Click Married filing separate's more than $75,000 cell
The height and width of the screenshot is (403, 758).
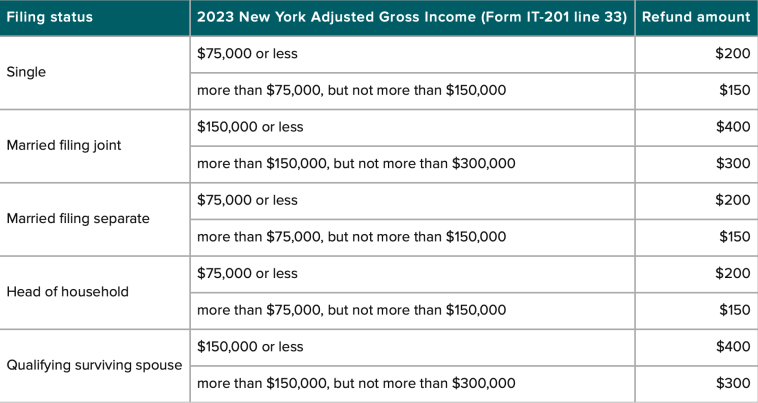[x=352, y=237]
